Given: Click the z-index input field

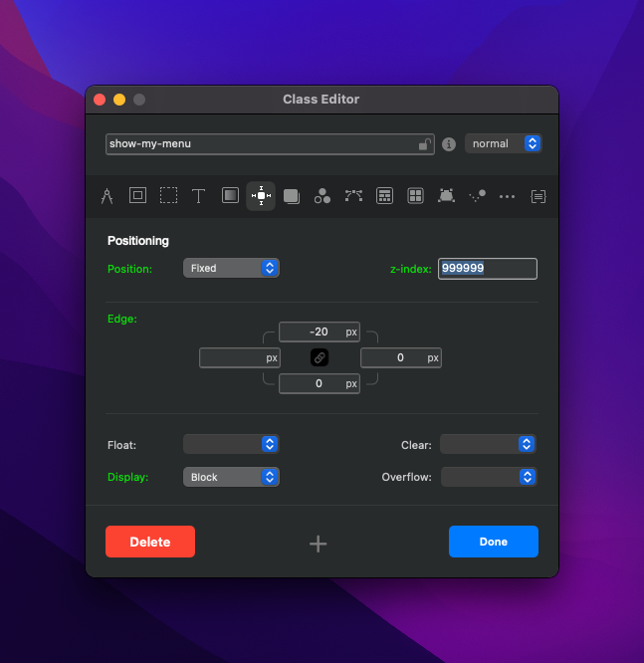Looking at the screenshot, I should (x=488, y=269).
